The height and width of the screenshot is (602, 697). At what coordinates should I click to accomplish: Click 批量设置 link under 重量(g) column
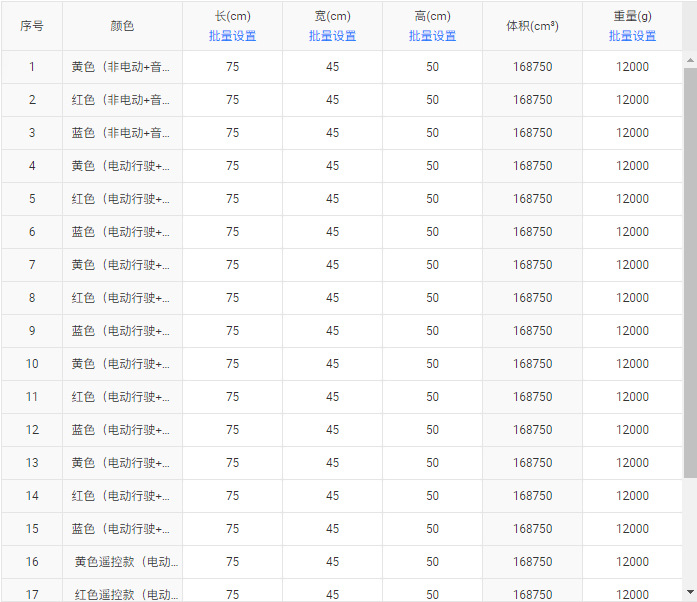click(x=632, y=36)
